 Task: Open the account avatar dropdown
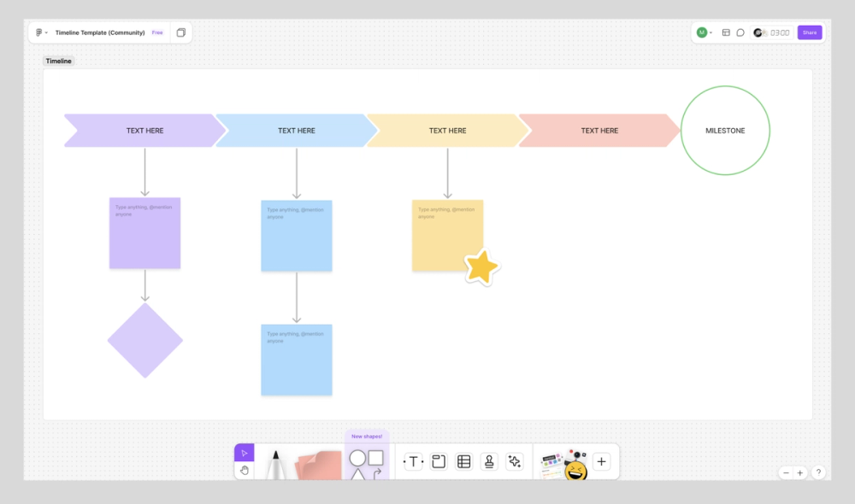[704, 32]
